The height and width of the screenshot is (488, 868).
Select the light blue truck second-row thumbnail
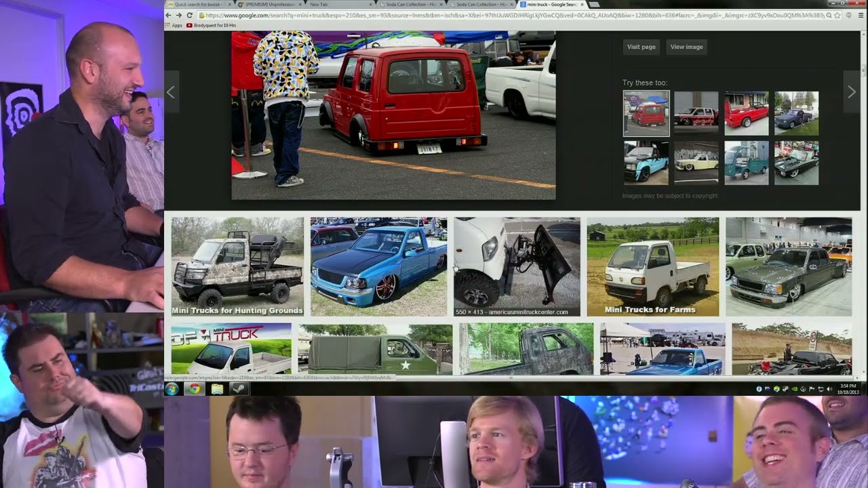tap(646, 163)
